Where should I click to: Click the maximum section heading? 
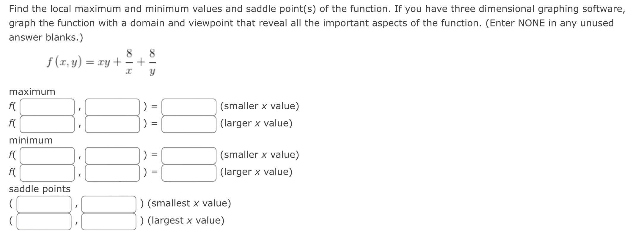32,92
